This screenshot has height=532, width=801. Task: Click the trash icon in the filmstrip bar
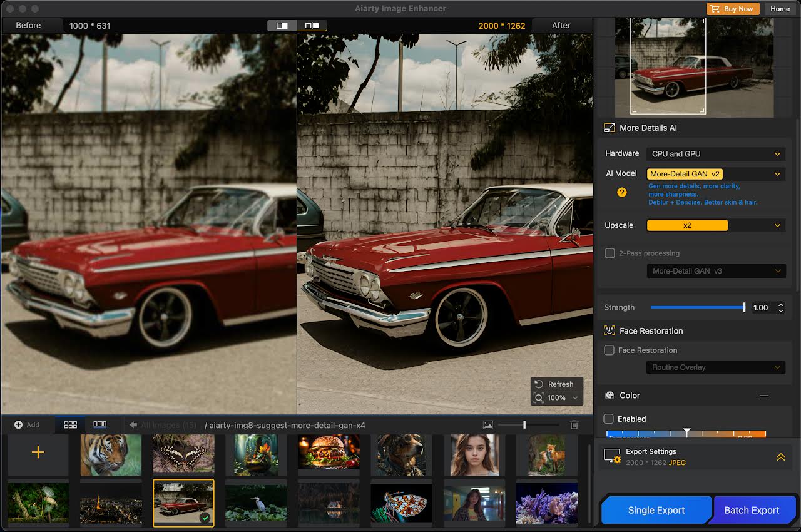click(x=574, y=424)
